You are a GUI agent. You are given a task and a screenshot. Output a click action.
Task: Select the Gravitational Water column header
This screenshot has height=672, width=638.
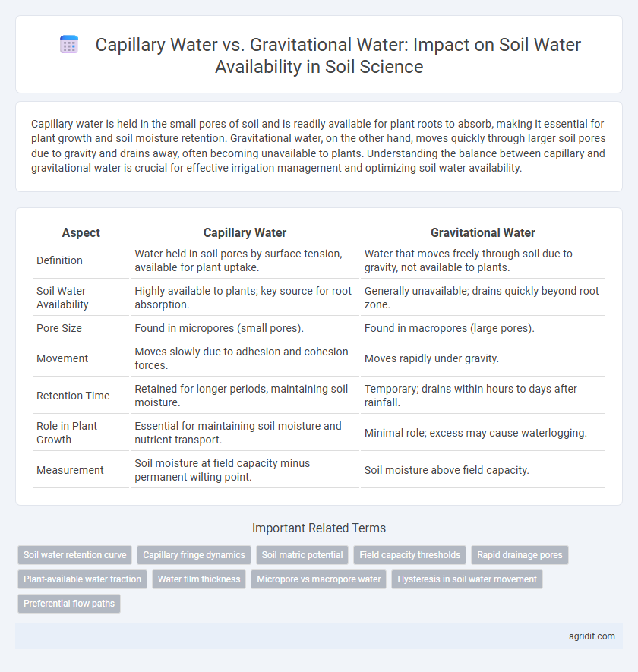(483, 232)
